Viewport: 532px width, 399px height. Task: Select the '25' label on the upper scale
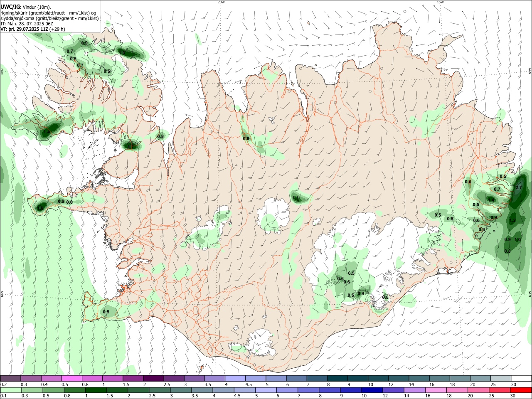pos(493,384)
